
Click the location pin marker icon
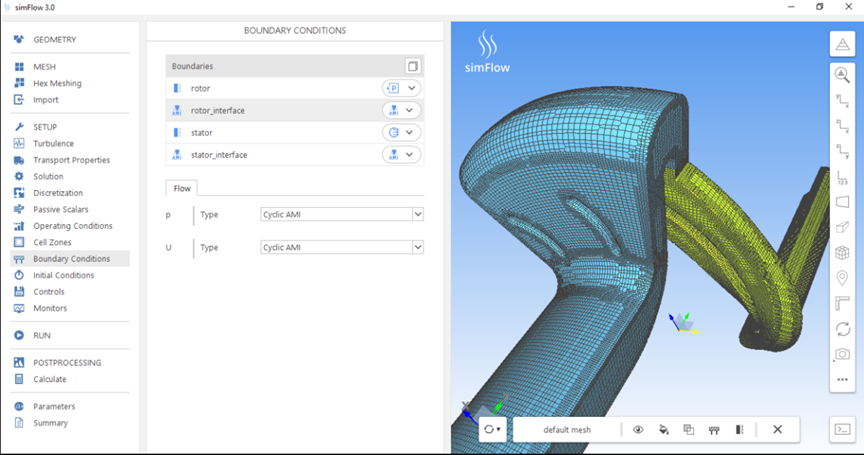point(842,278)
